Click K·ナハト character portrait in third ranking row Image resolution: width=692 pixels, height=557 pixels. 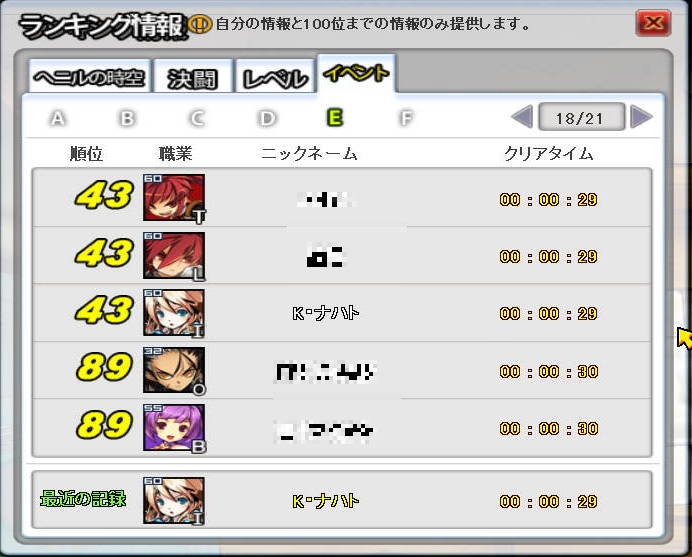coord(174,312)
